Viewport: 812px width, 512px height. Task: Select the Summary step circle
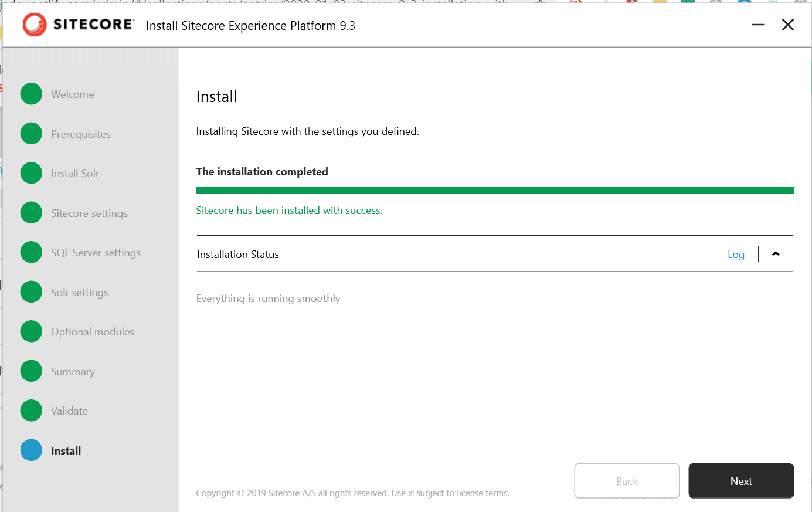point(31,371)
